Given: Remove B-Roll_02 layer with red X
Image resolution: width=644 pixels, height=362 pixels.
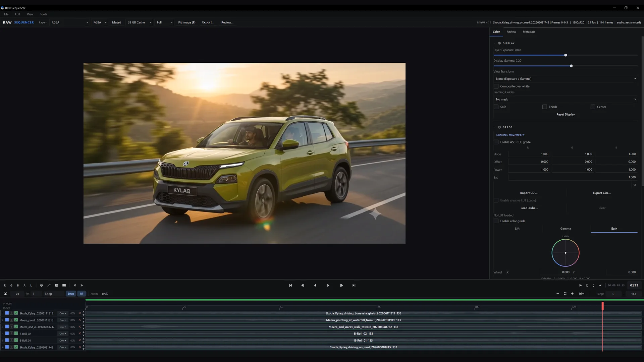Looking at the screenshot, I should (79, 334).
